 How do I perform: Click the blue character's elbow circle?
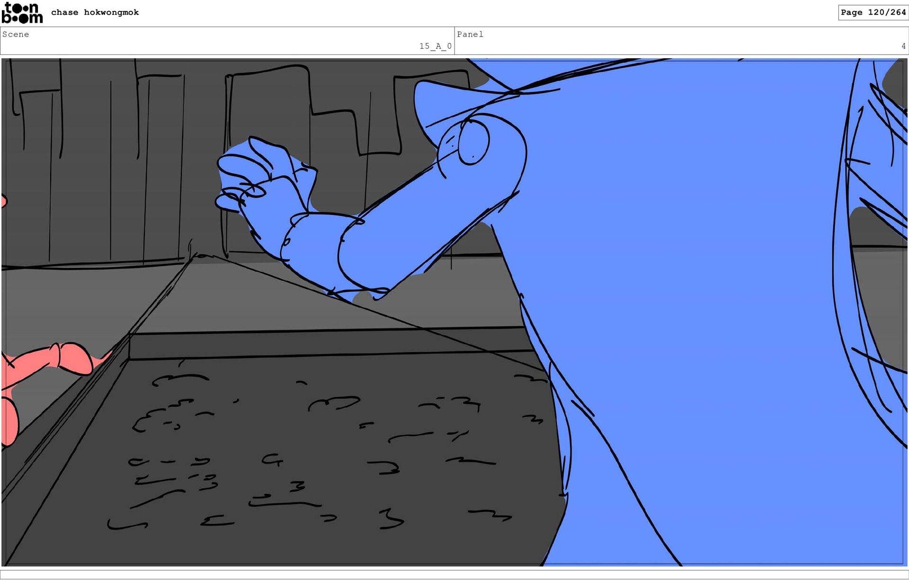tap(473, 142)
